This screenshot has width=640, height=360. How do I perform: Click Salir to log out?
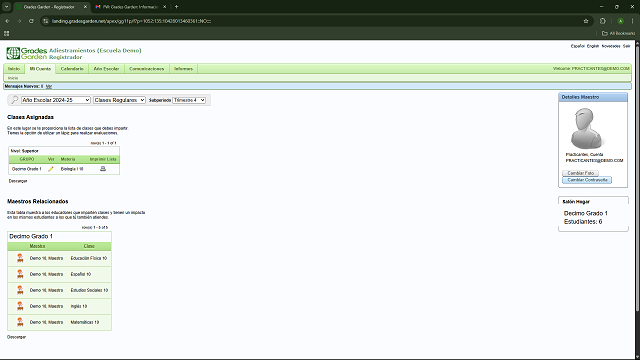pos(627,46)
